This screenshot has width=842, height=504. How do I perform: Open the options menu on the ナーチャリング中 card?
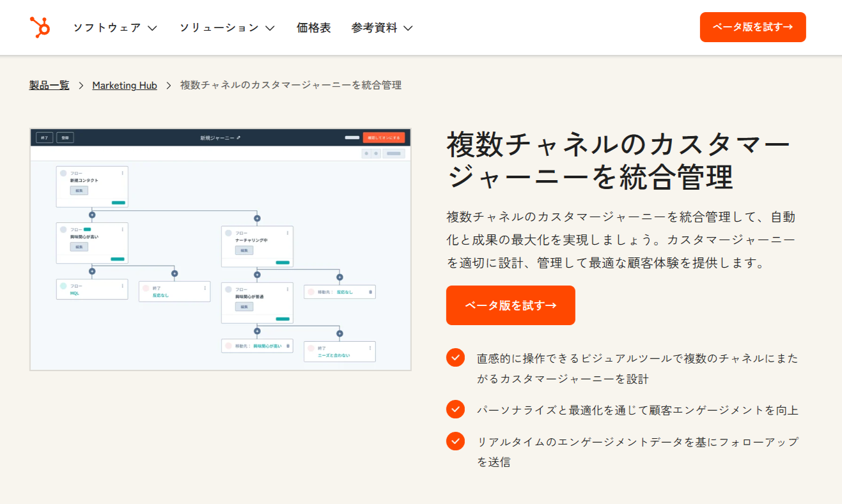pos(288,231)
